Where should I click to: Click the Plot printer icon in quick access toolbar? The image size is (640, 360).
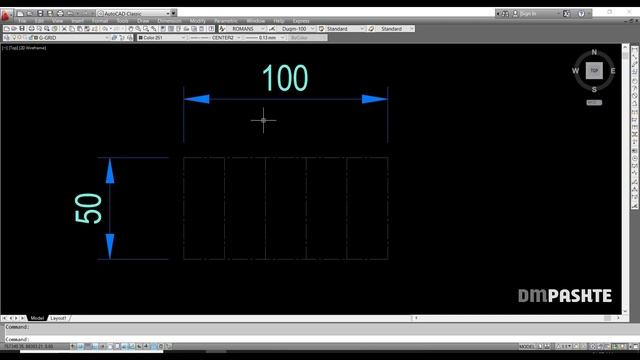tap(60, 13)
